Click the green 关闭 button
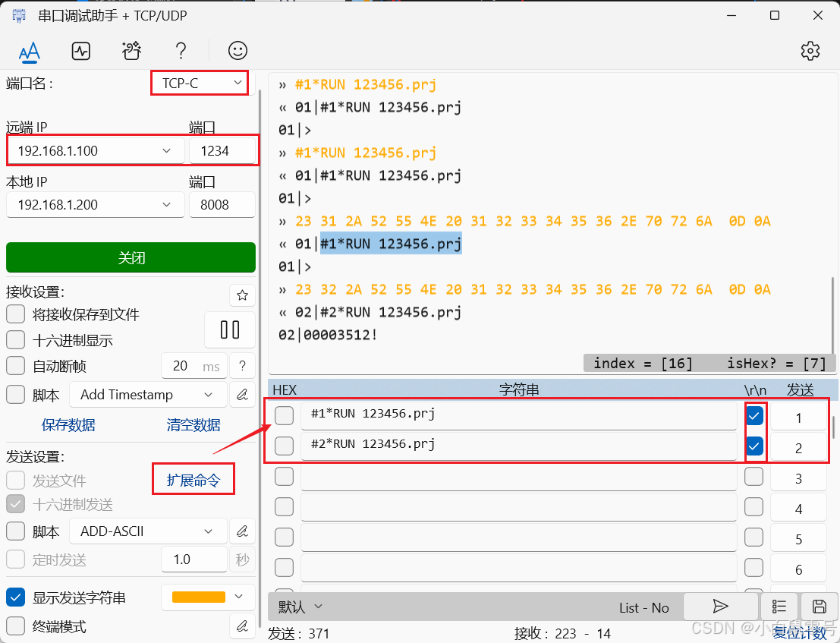 coord(131,257)
